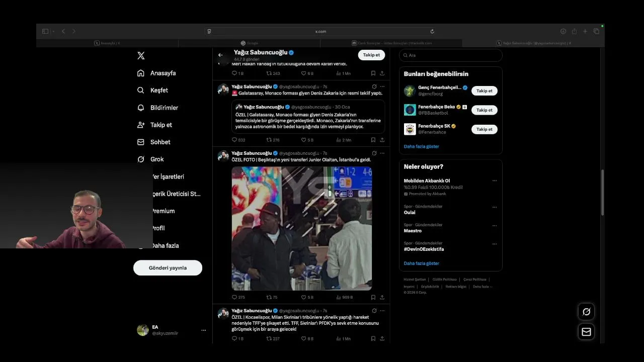Follow Fenerbahçe Beko account
This screenshot has width=644, height=362.
click(484, 110)
